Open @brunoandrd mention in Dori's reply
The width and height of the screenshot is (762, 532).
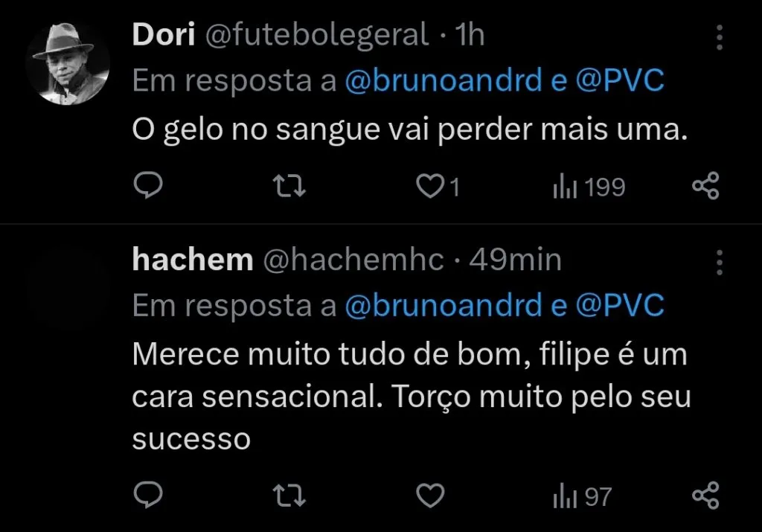click(444, 81)
